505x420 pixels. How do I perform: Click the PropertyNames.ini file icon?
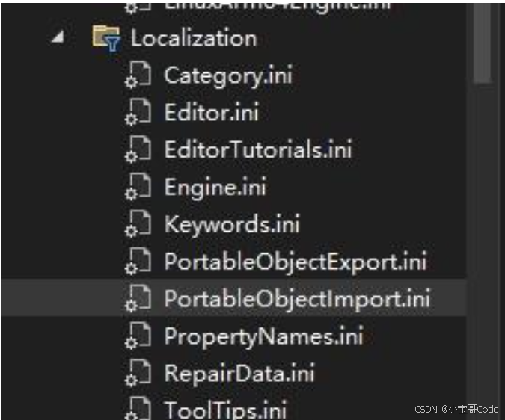click(x=138, y=336)
